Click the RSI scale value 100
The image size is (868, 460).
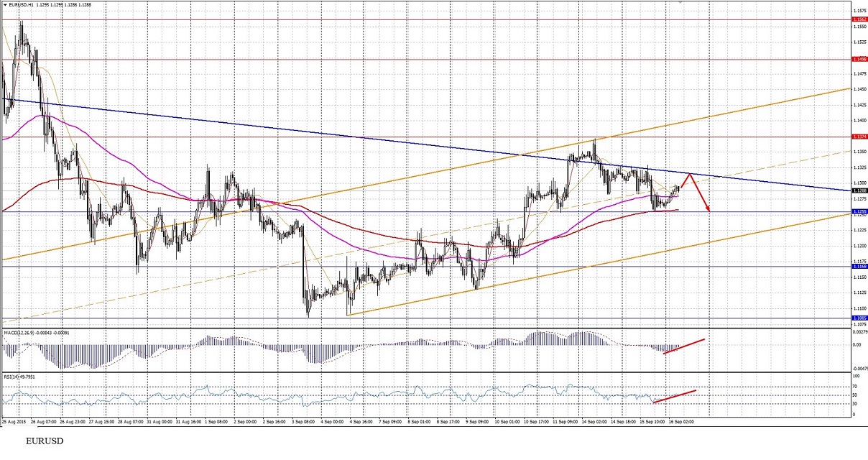tap(856, 375)
